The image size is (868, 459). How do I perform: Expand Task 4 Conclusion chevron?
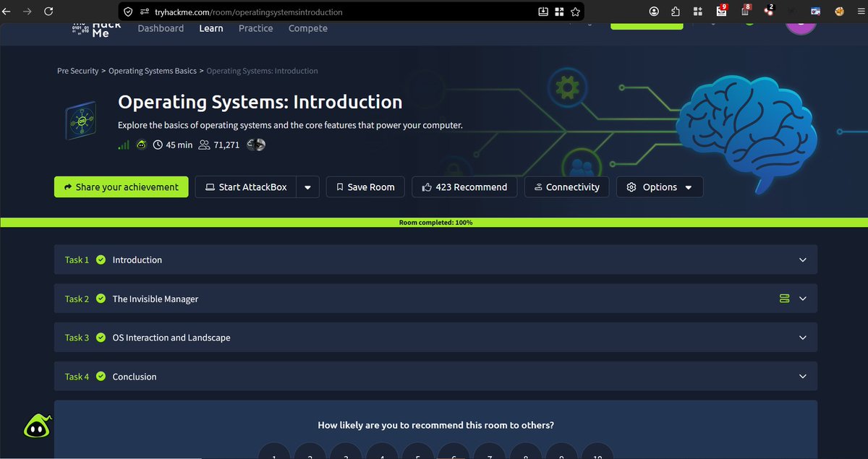(802, 377)
